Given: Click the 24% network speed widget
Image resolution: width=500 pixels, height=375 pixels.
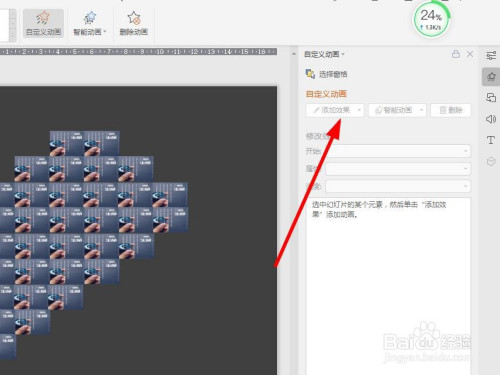Looking at the screenshot, I should point(431,19).
